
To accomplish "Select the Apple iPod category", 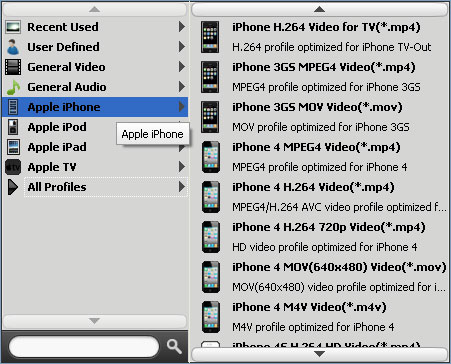I will (x=95, y=127).
